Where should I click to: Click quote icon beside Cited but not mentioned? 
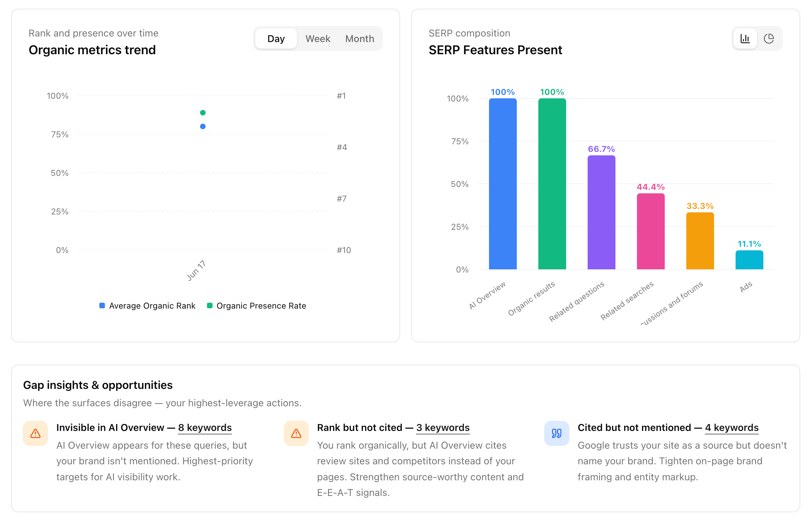pyautogui.click(x=557, y=433)
